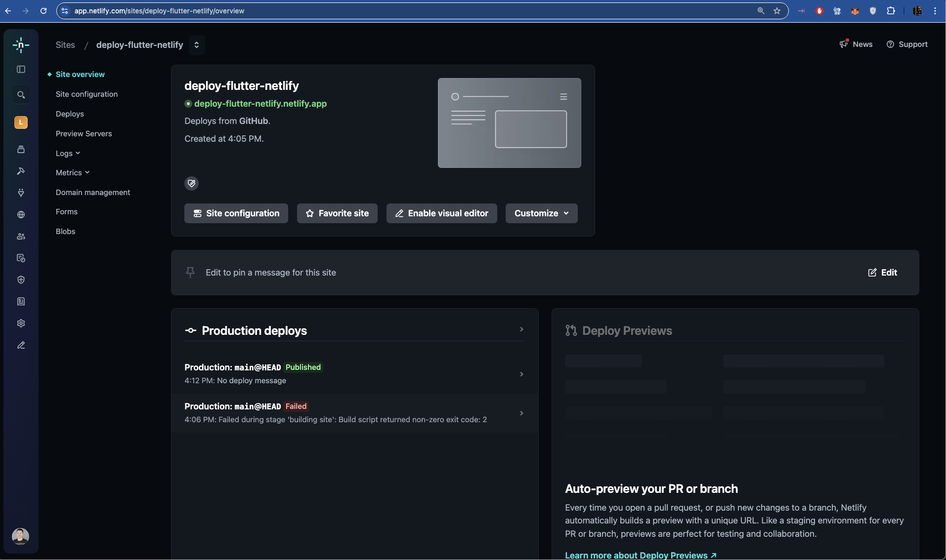The width and height of the screenshot is (946, 560).
Task: Open the audit log icon in sidebar
Action: tap(21, 258)
